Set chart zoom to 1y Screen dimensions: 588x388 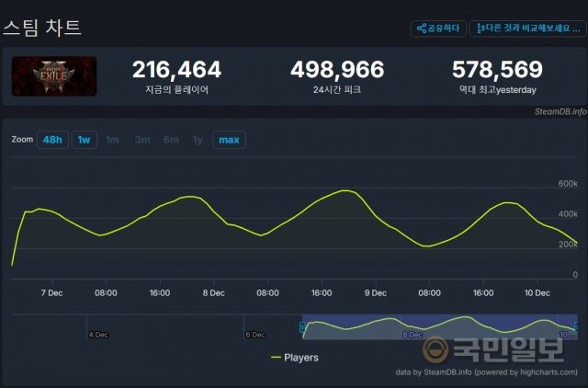coord(198,140)
